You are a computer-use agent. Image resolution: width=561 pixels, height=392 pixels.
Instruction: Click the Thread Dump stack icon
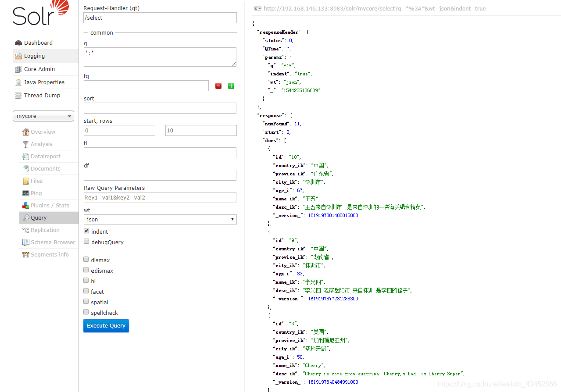point(18,96)
